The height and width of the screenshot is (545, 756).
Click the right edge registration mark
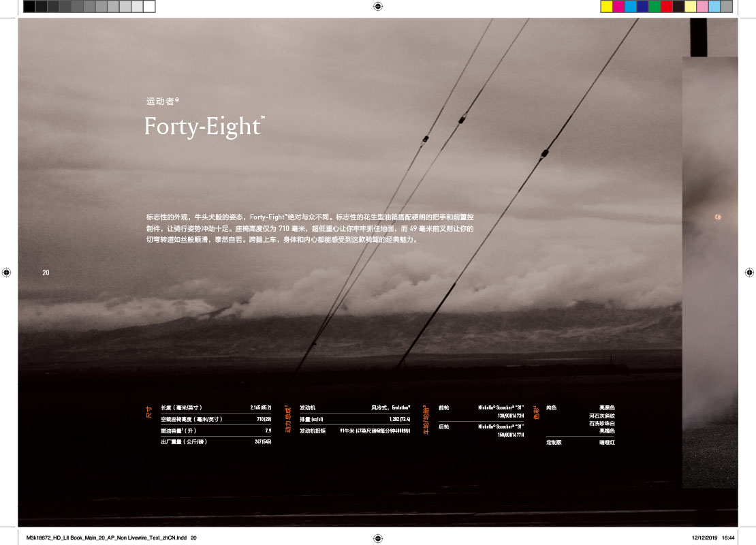click(749, 272)
